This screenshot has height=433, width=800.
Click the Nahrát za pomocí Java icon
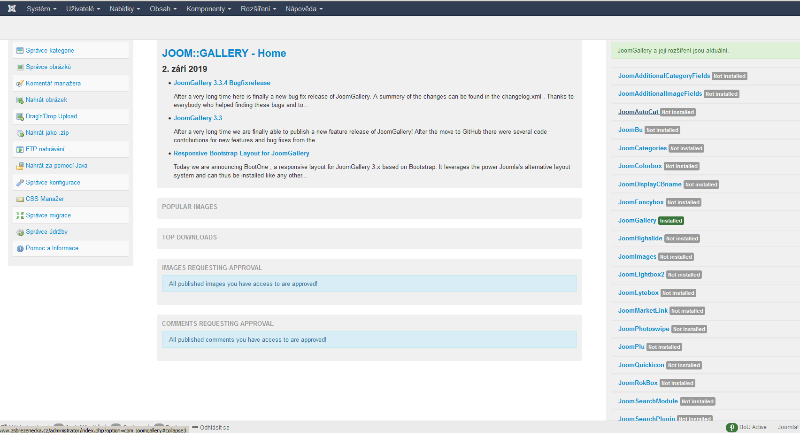[x=20, y=166]
